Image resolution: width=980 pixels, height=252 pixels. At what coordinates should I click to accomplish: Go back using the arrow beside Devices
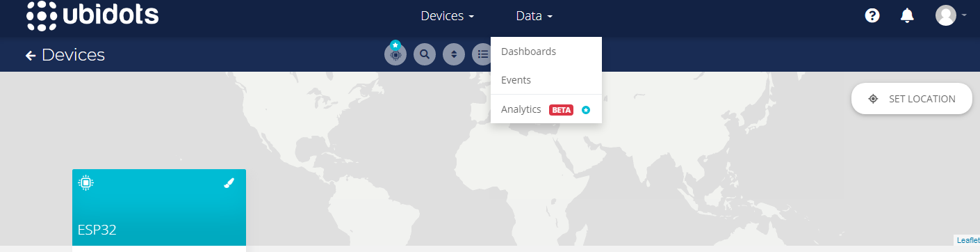(x=31, y=55)
